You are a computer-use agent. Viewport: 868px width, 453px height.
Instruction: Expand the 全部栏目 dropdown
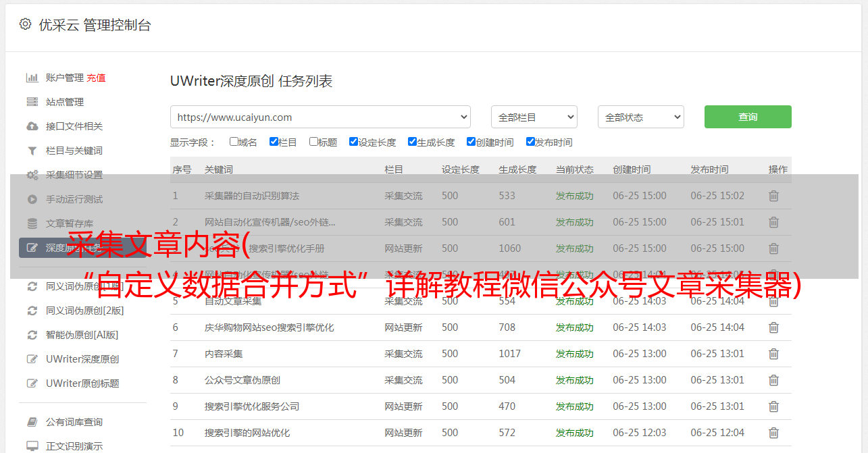pyautogui.click(x=534, y=117)
